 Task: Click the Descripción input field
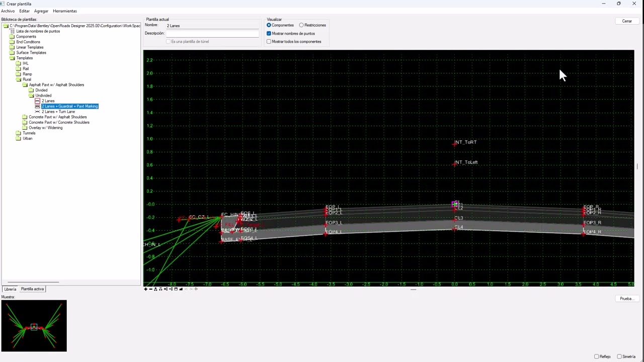click(x=212, y=34)
